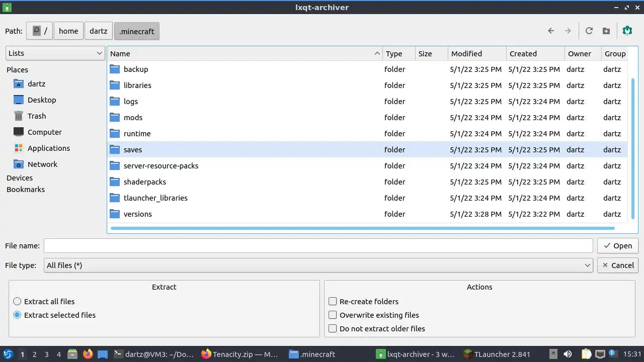Select the saves folder row
The image size is (644, 362).
point(368,150)
